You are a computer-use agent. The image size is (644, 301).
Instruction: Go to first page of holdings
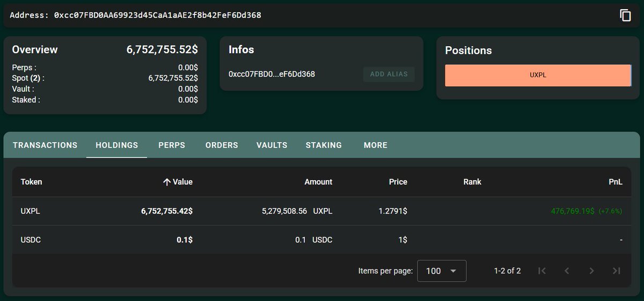tap(542, 271)
